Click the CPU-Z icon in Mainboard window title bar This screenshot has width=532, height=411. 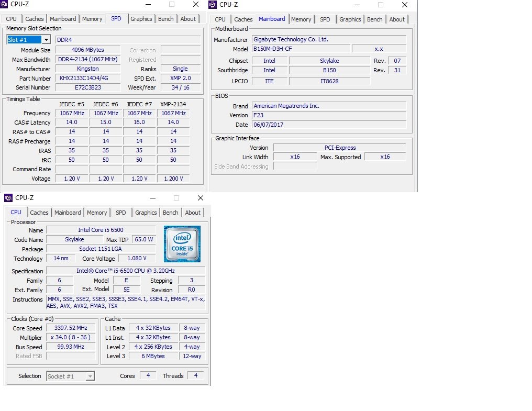click(x=213, y=5)
